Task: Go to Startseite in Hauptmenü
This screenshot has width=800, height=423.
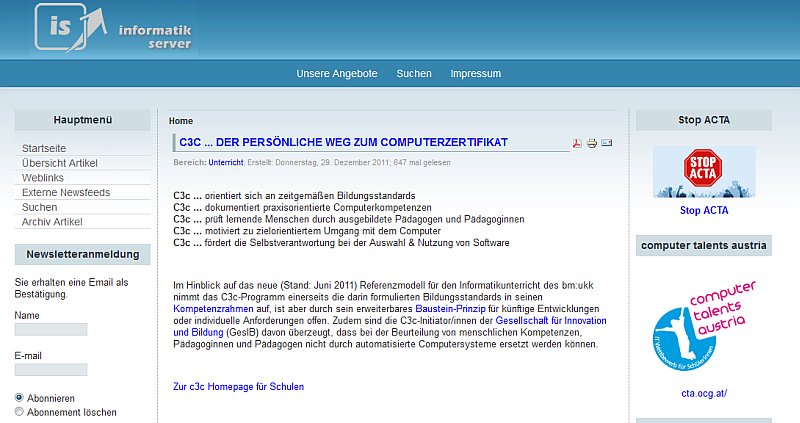Action: pos(44,148)
